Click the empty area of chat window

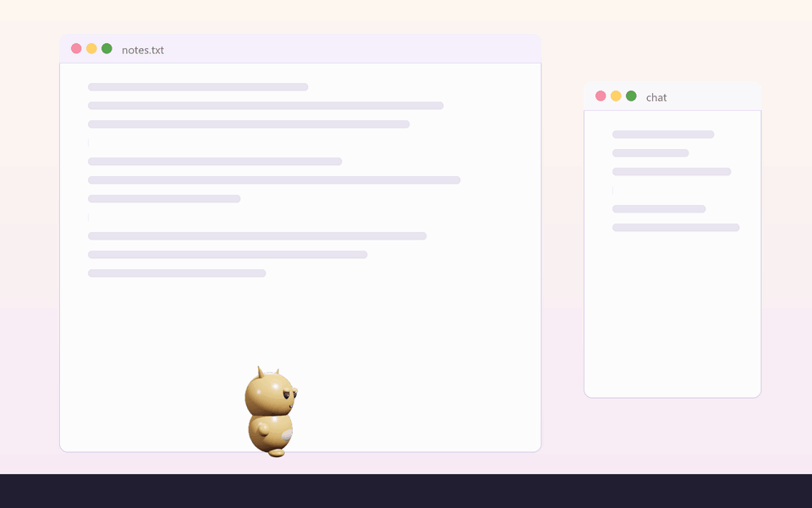pos(672,316)
